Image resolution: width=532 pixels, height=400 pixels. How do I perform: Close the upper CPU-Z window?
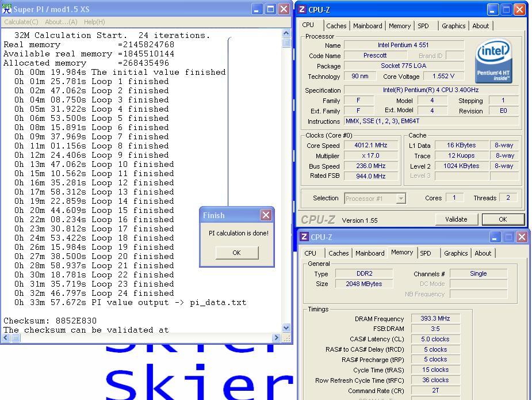point(519,10)
